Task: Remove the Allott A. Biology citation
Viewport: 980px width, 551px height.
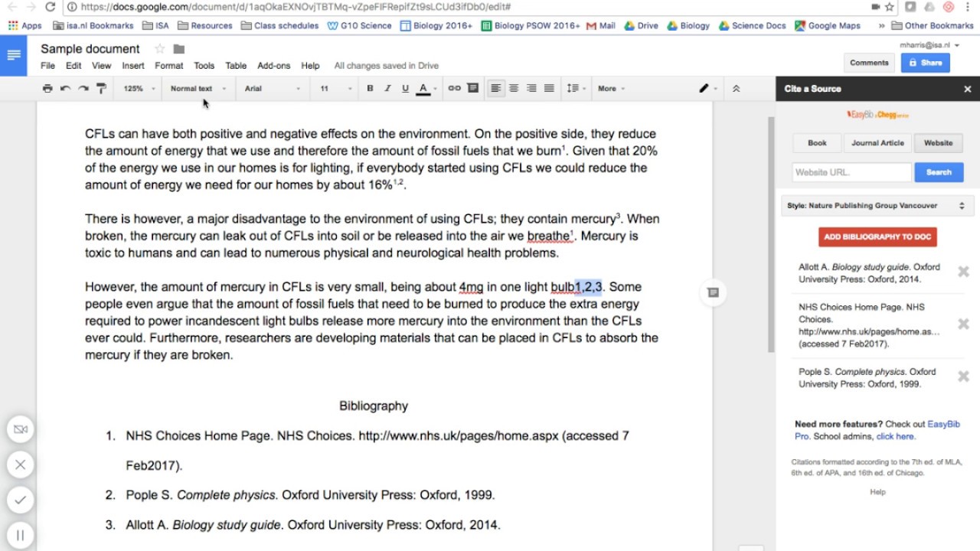Action: (x=964, y=272)
